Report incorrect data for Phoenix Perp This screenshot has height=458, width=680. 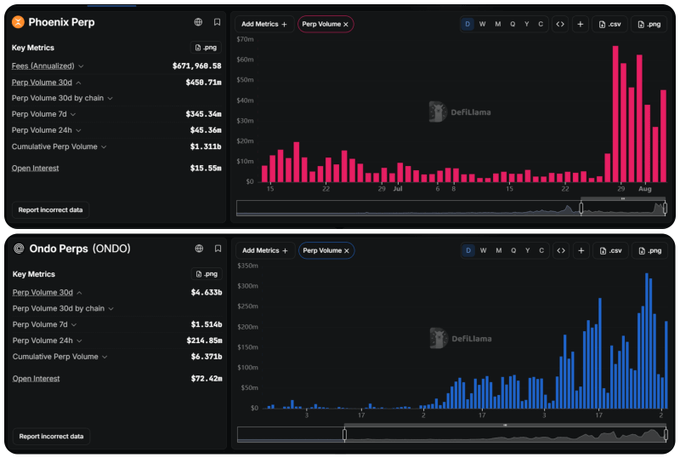(x=50, y=210)
